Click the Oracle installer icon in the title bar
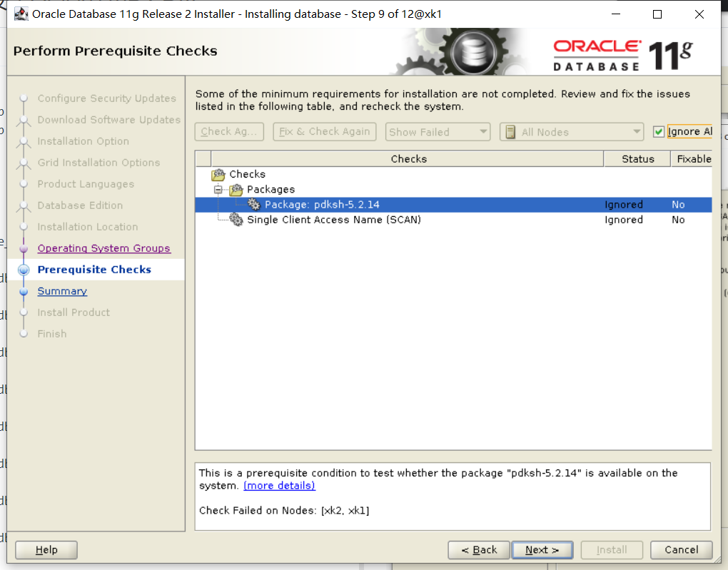728x570 pixels. [x=21, y=14]
